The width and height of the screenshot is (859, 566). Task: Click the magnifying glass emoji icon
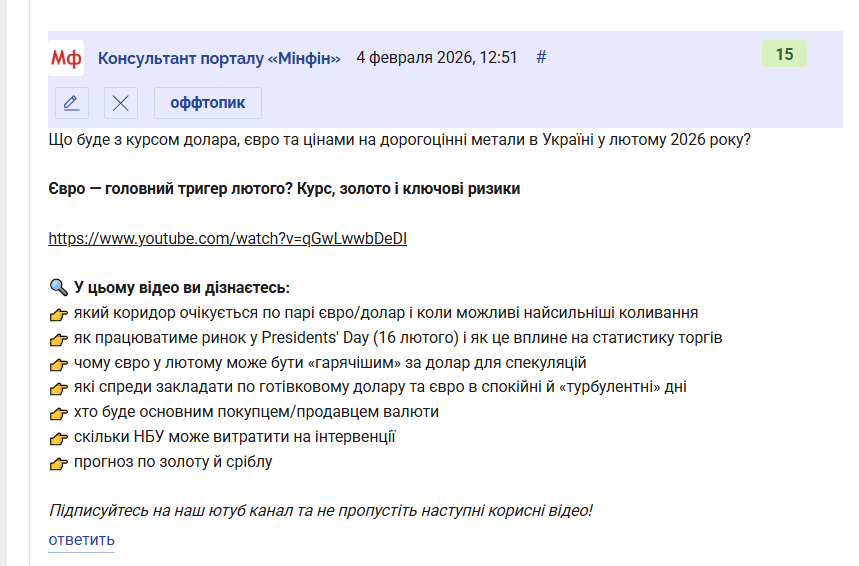59,288
